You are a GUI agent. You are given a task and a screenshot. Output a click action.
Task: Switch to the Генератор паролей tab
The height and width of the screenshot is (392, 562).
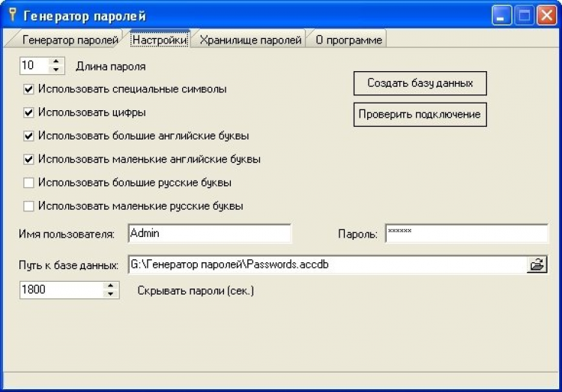click(69, 40)
